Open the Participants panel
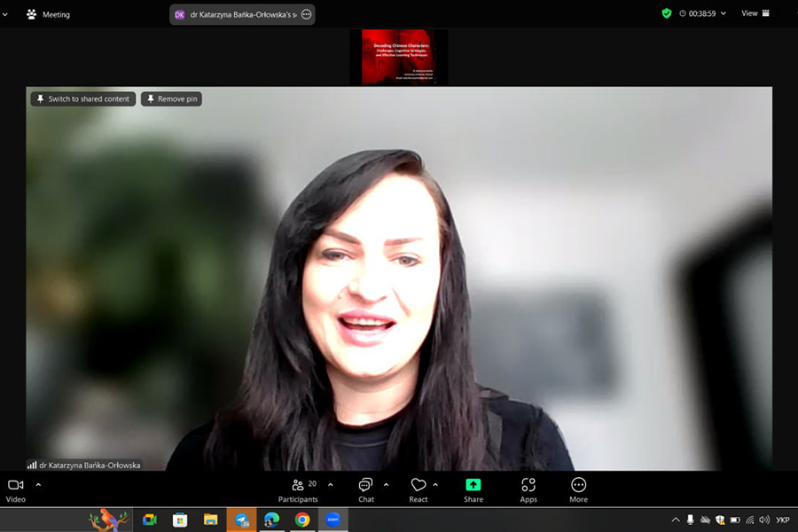798x532 pixels. (298, 490)
